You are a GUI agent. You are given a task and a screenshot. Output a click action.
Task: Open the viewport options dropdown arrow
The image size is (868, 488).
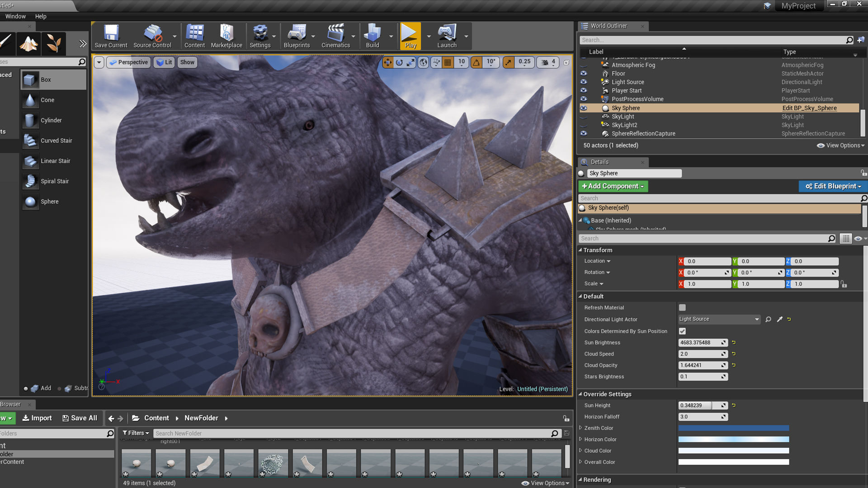99,62
